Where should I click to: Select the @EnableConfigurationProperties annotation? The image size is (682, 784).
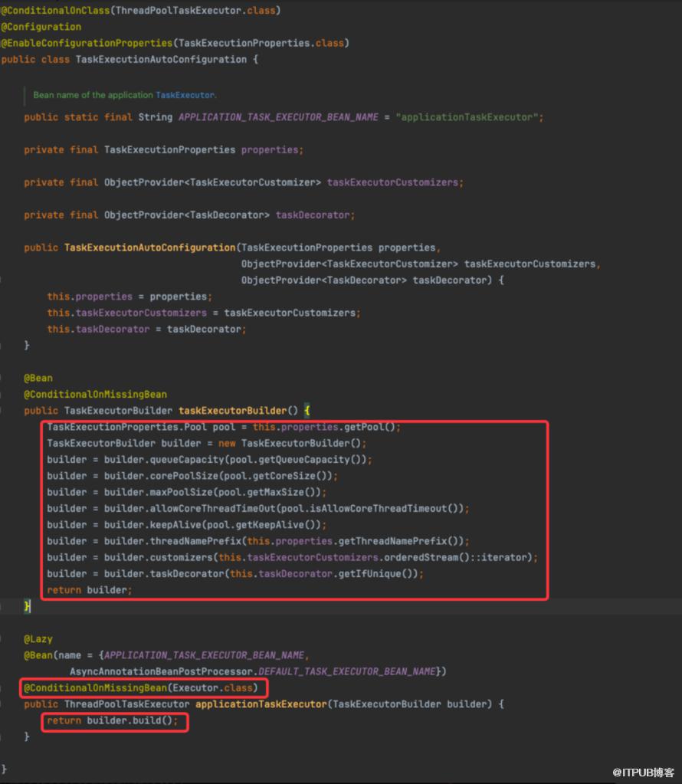(87, 43)
